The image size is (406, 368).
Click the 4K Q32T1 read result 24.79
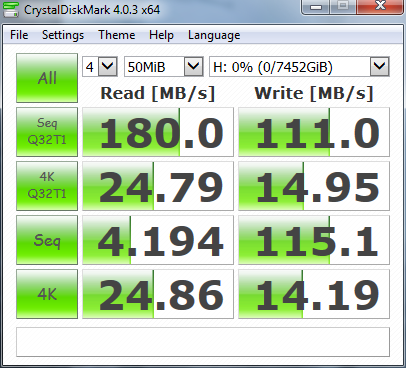click(158, 186)
